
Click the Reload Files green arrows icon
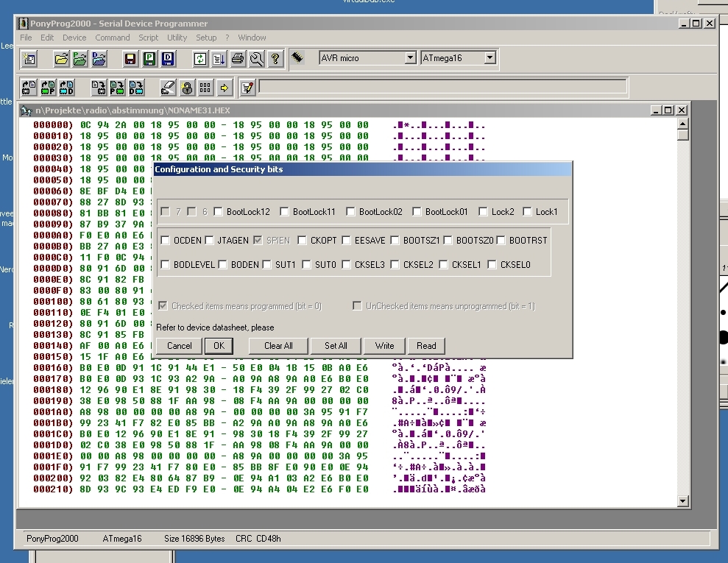[200, 59]
